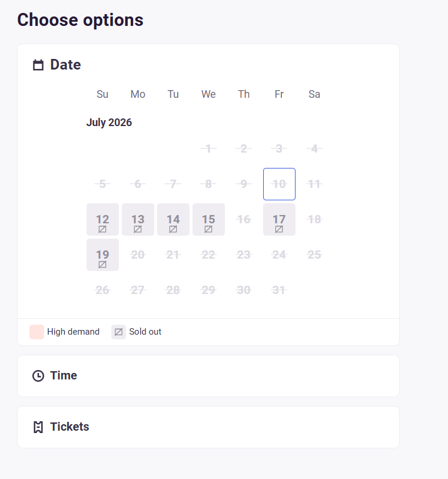The height and width of the screenshot is (479, 448).
Task: Click the clock icon beside Time
Action: (x=38, y=376)
